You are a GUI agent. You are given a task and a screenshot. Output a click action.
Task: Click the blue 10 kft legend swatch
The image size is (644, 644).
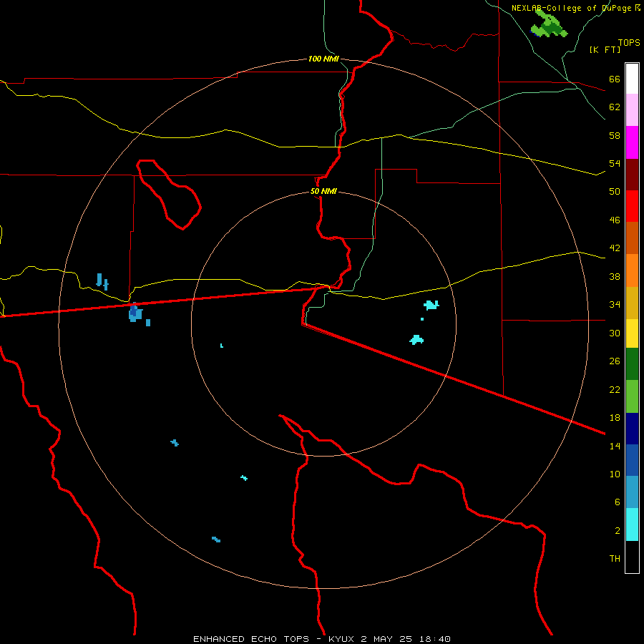coord(632,460)
